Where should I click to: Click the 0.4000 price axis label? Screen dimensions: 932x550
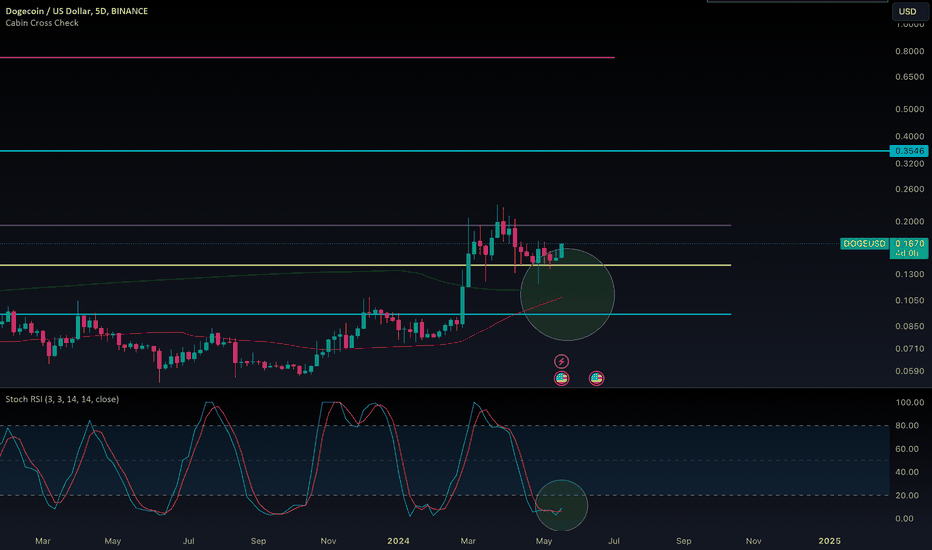coord(909,136)
